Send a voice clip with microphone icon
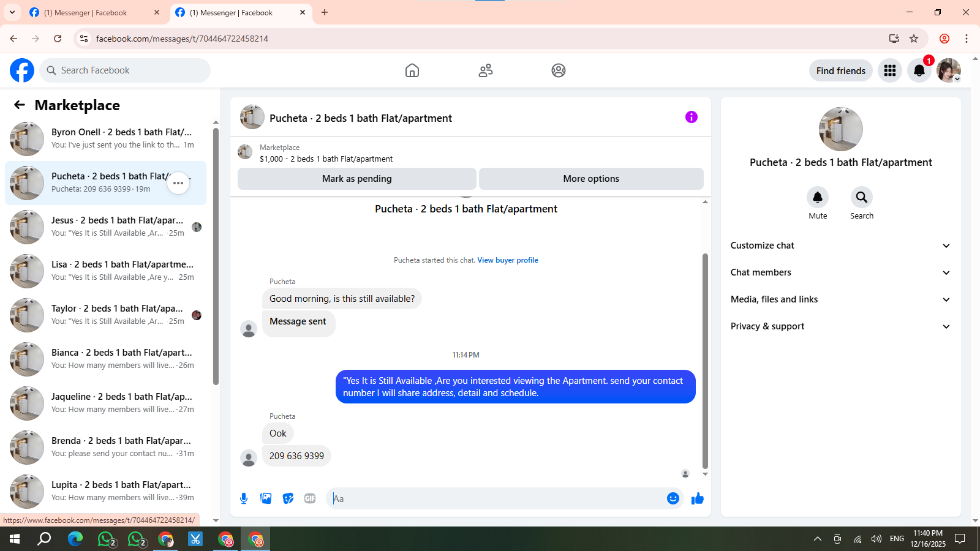Image resolution: width=980 pixels, height=551 pixels. (244, 498)
